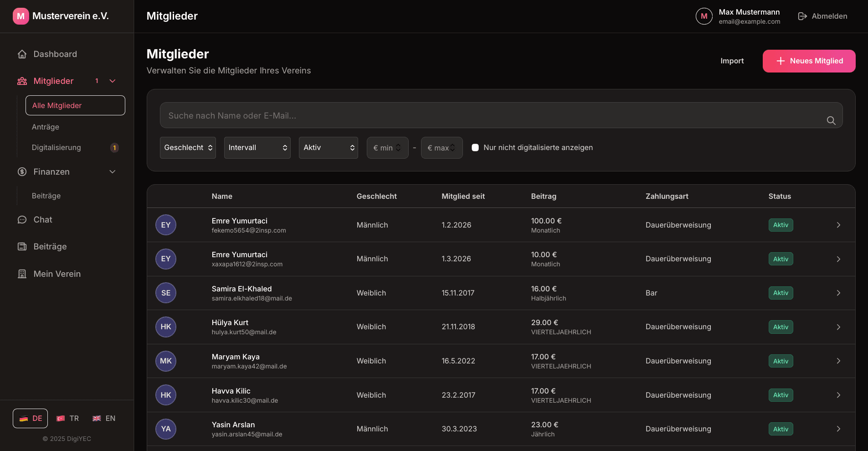This screenshot has height=451, width=868.
Task: Open the Aktiv status dropdown
Action: tap(328, 148)
